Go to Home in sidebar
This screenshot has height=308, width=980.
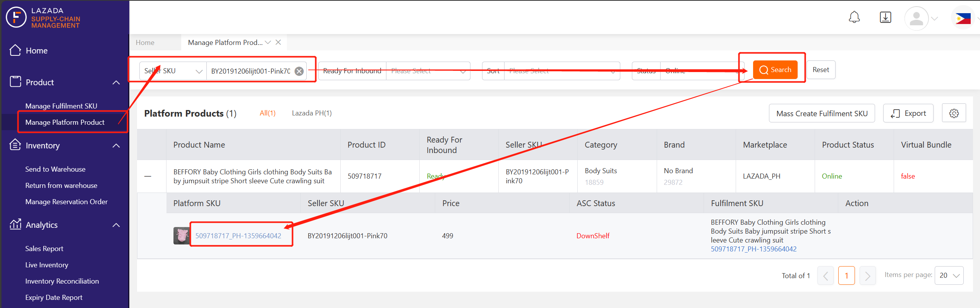(x=36, y=51)
